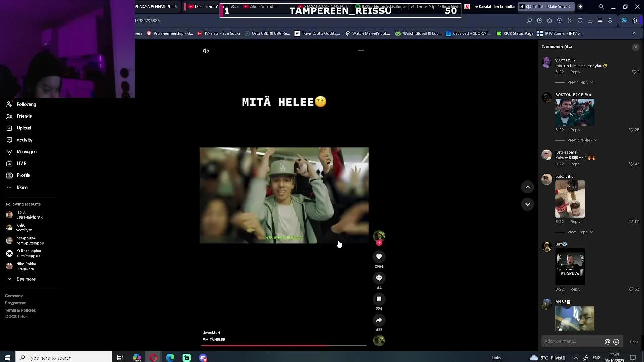
Task: Open #MITÄHELEE hashtag link
Action: pyautogui.click(x=214, y=340)
